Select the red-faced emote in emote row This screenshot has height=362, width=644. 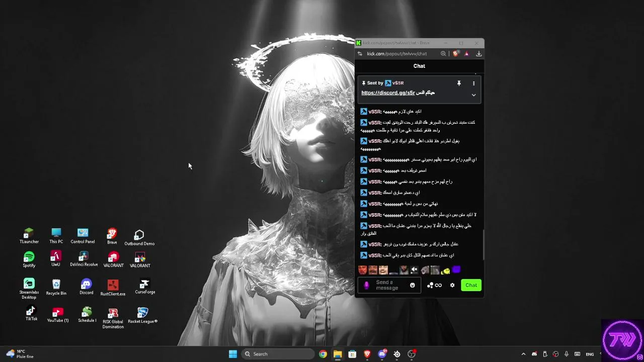click(x=362, y=270)
